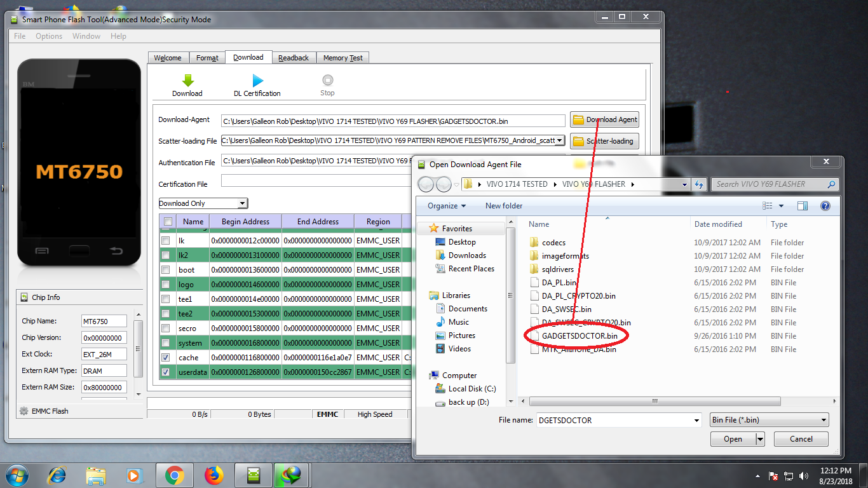Open Windows Explorer from taskbar

coord(96,475)
